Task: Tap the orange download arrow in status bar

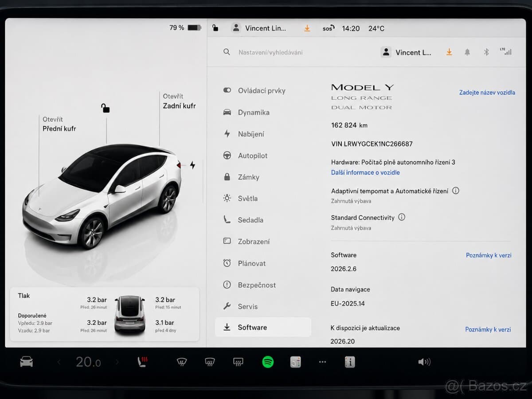Action: pyautogui.click(x=307, y=28)
